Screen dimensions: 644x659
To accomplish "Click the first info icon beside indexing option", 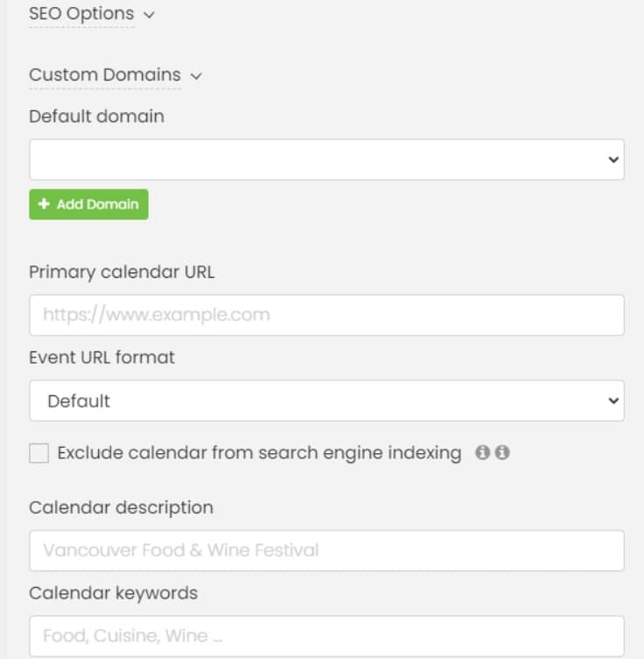I will (482, 453).
